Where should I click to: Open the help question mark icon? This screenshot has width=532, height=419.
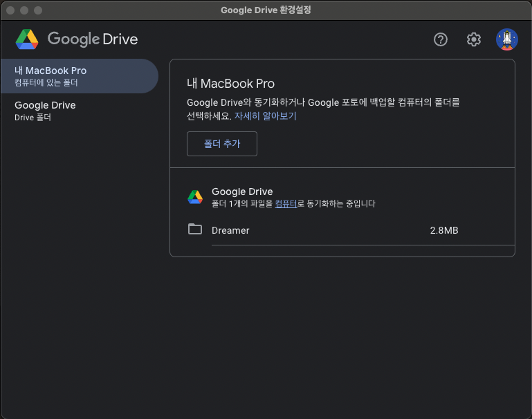point(441,39)
